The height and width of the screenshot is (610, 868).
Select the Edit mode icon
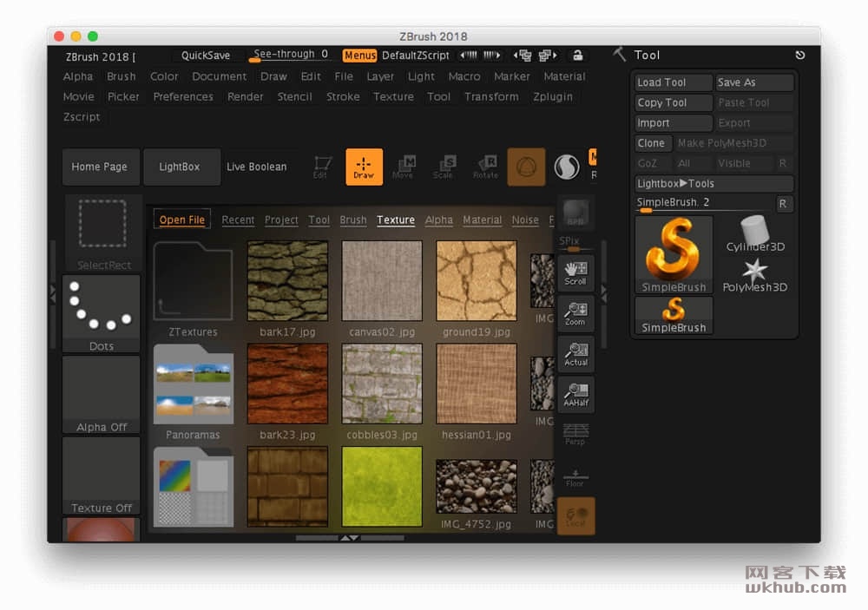pyautogui.click(x=320, y=167)
